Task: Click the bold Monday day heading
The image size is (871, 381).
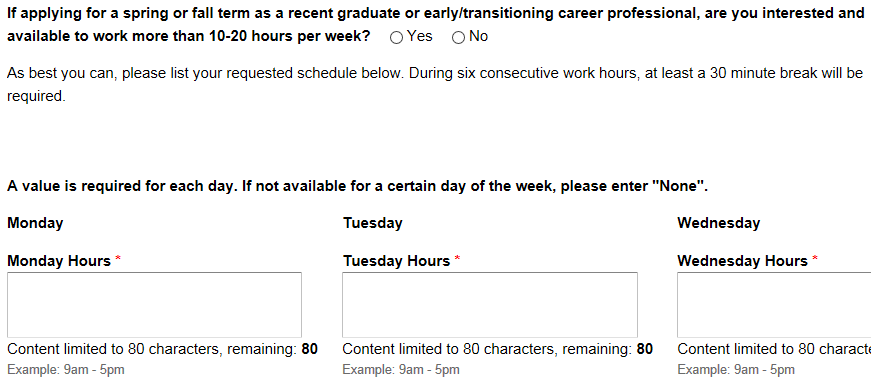Action: 35,223
